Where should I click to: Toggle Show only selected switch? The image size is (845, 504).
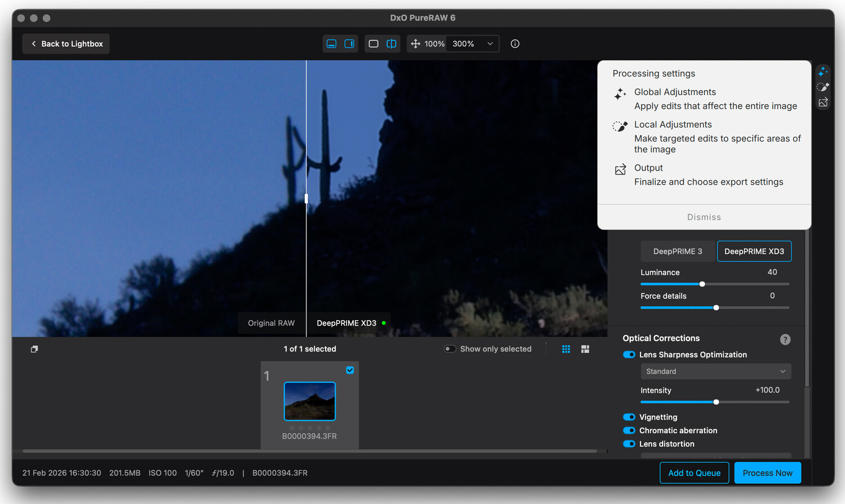click(450, 349)
